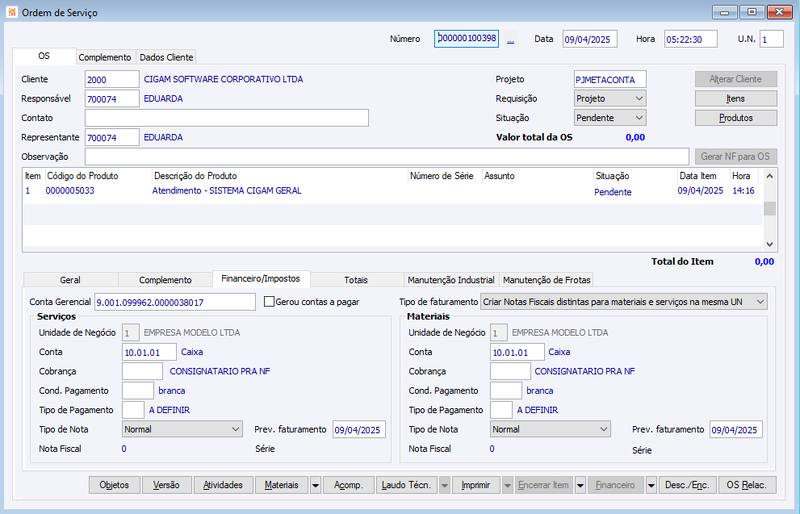Click the Conta Gerencial field

click(x=175, y=302)
